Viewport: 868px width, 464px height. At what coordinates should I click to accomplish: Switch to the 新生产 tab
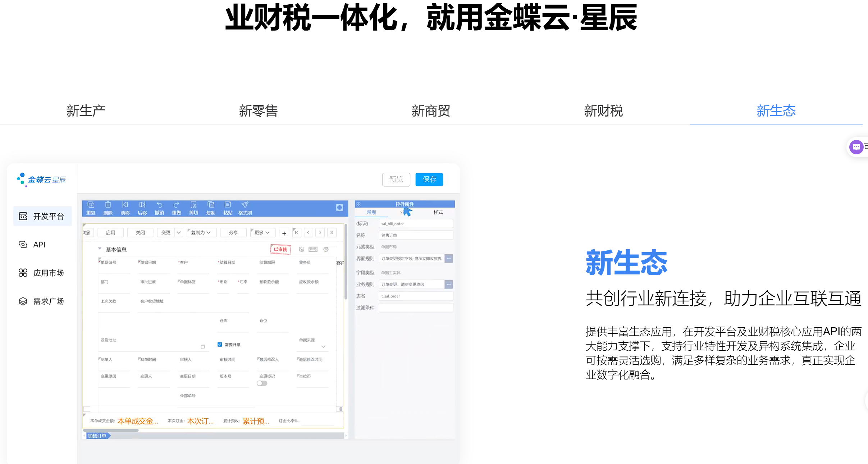coord(86,111)
